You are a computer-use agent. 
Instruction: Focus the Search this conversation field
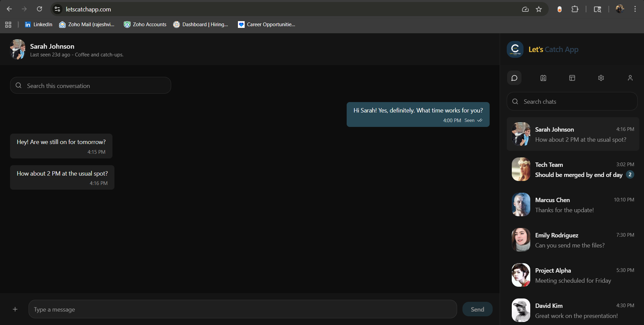click(91, 86)
